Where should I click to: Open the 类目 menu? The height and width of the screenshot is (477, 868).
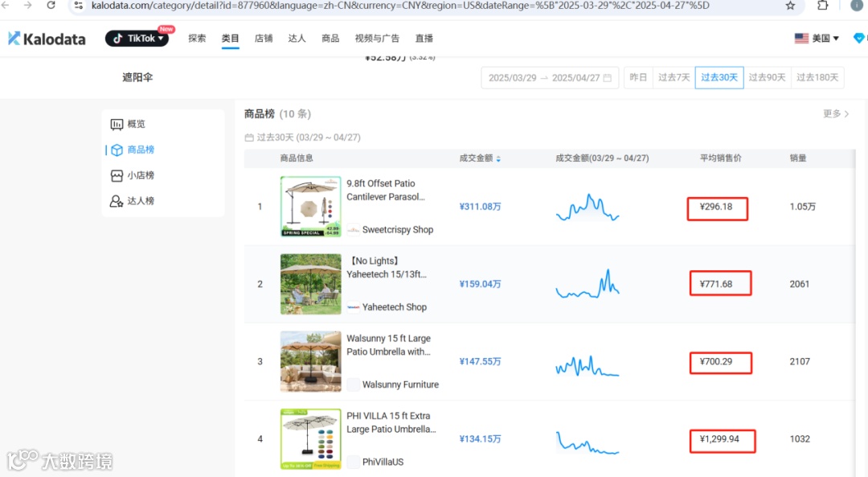click(x=231, y=39)
